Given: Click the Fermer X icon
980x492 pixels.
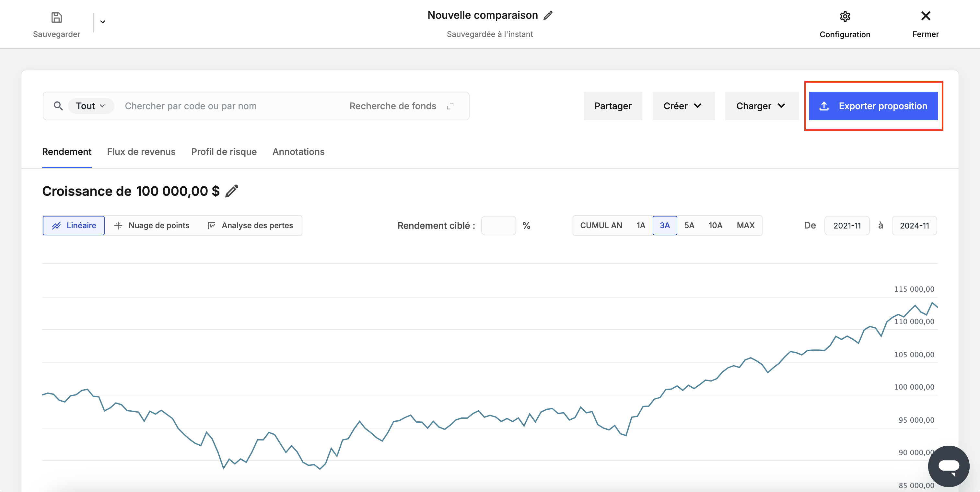Looking at the screenshot, I should click(x=925, y=16).
